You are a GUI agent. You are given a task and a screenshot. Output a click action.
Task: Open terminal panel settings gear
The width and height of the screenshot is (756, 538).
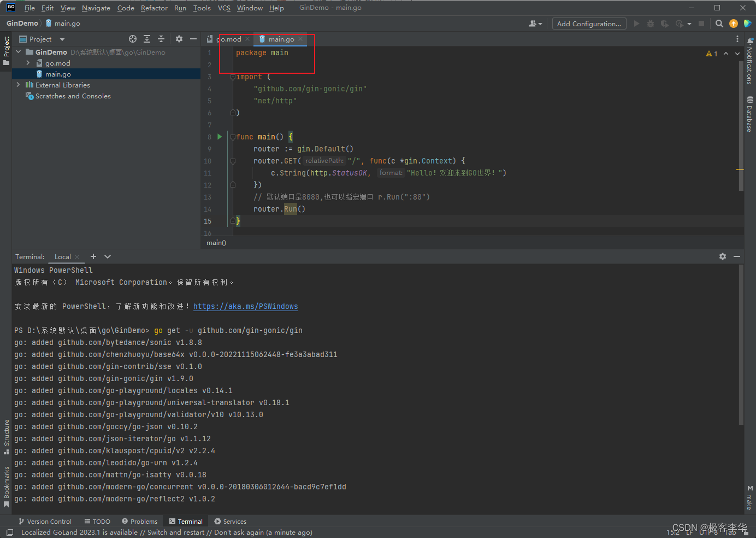(x=723, y=256)
